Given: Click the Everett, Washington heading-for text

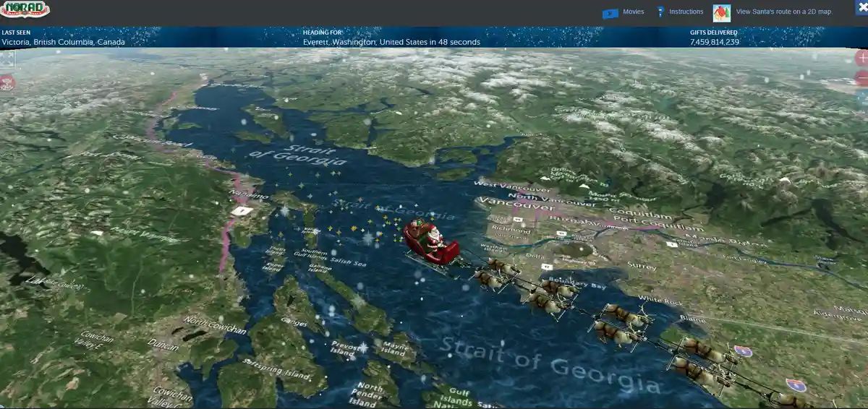Looking at the screenshot, I should (391, 42).
